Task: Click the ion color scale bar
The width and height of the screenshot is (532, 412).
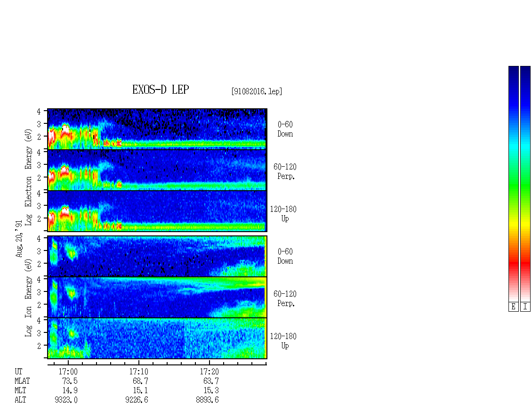Action: click(525, 184)
